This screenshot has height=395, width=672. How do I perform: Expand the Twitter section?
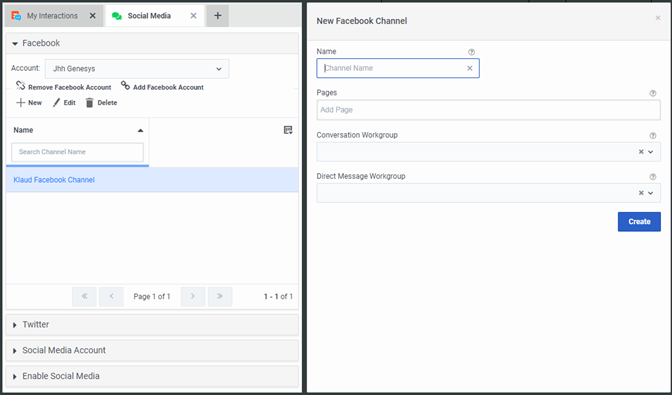tap(152, 325)
